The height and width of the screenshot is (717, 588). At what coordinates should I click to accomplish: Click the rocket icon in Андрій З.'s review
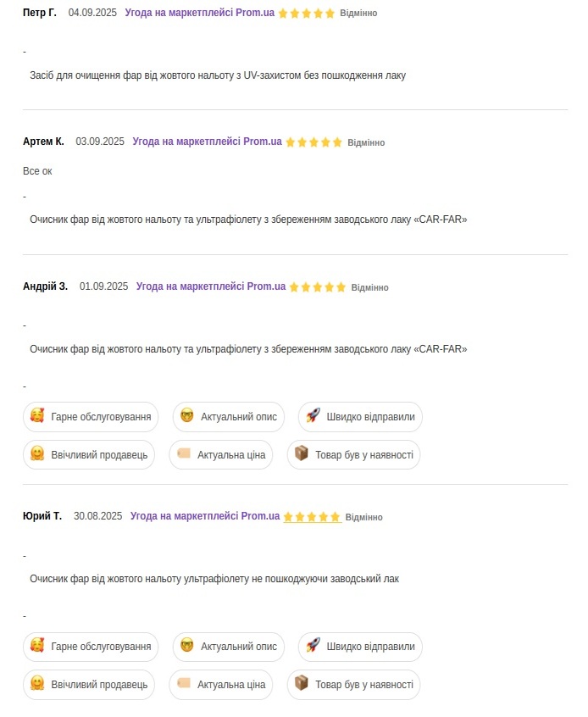click(313, 416)
